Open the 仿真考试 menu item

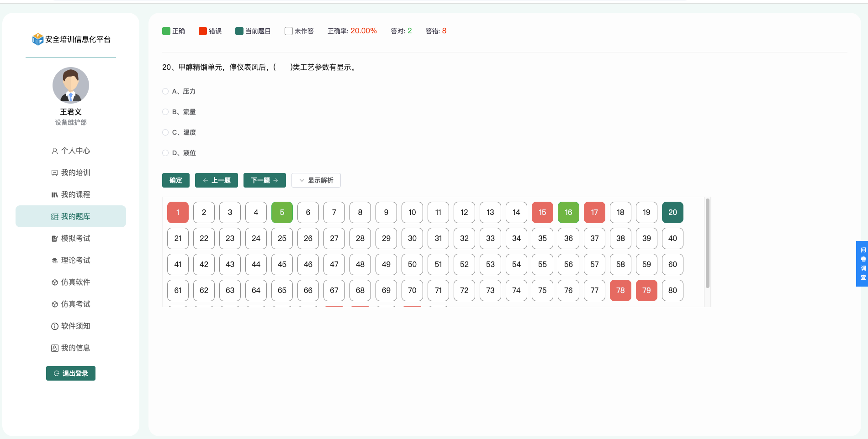click(x=71, y=304)
